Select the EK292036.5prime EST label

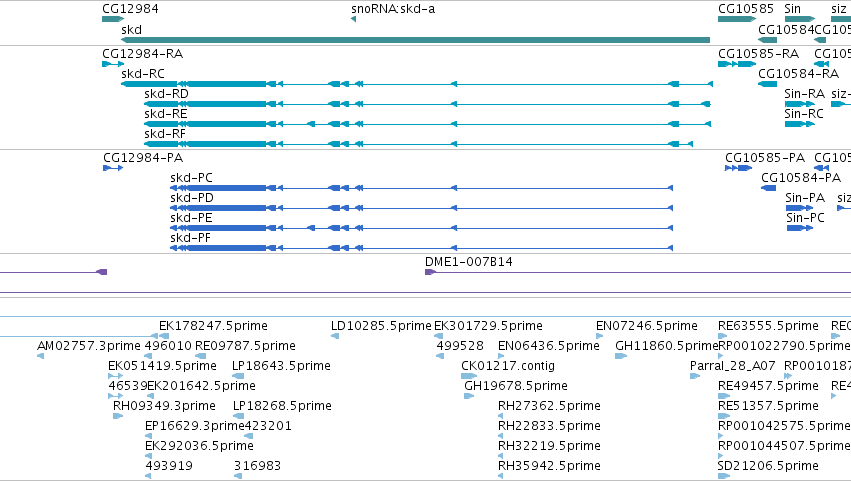click(199, 447)
